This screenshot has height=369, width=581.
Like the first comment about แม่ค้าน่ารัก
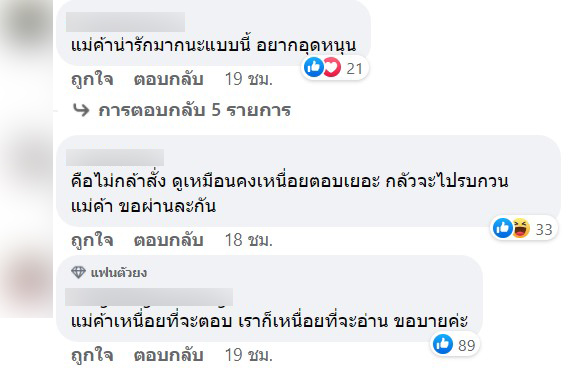92,79
